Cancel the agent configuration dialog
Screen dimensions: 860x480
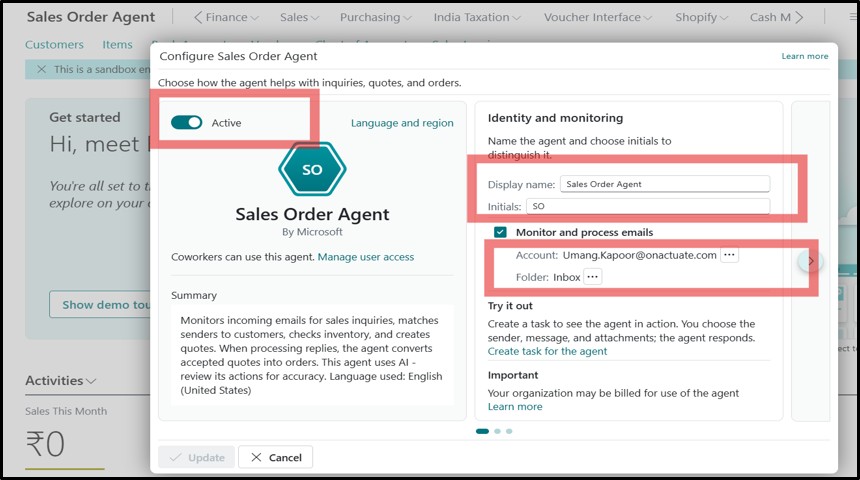pos(275,457)
